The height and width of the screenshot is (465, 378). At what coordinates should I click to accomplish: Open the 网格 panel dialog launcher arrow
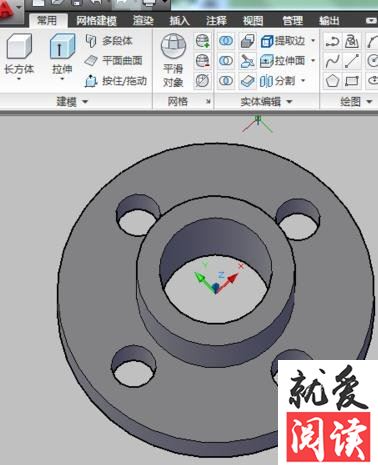click(x=208, y=101)
